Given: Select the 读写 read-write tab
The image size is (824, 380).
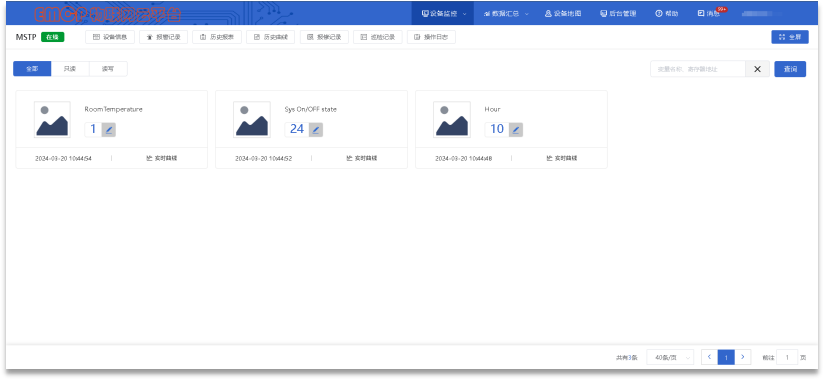Looking at the screenshot, I should (108, 69).
